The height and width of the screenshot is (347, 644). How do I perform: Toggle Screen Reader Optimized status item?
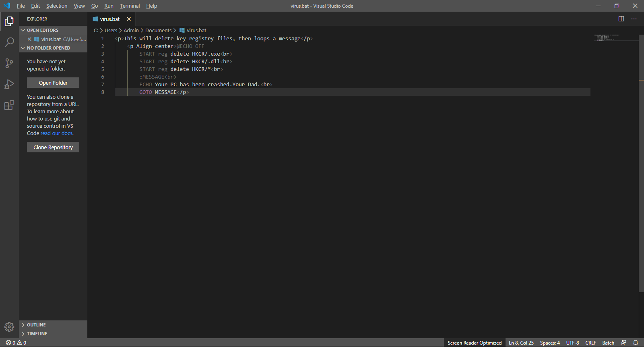click(475, 343)
